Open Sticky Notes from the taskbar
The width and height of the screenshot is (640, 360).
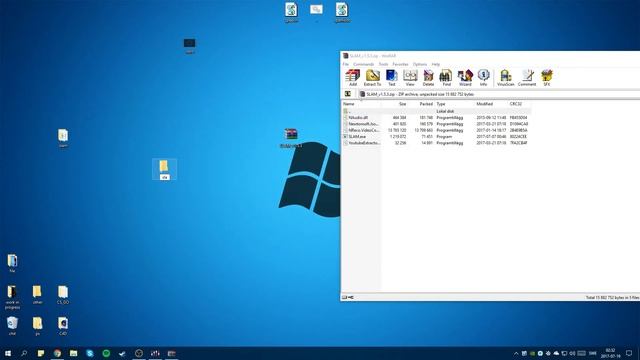click(41, 353)
